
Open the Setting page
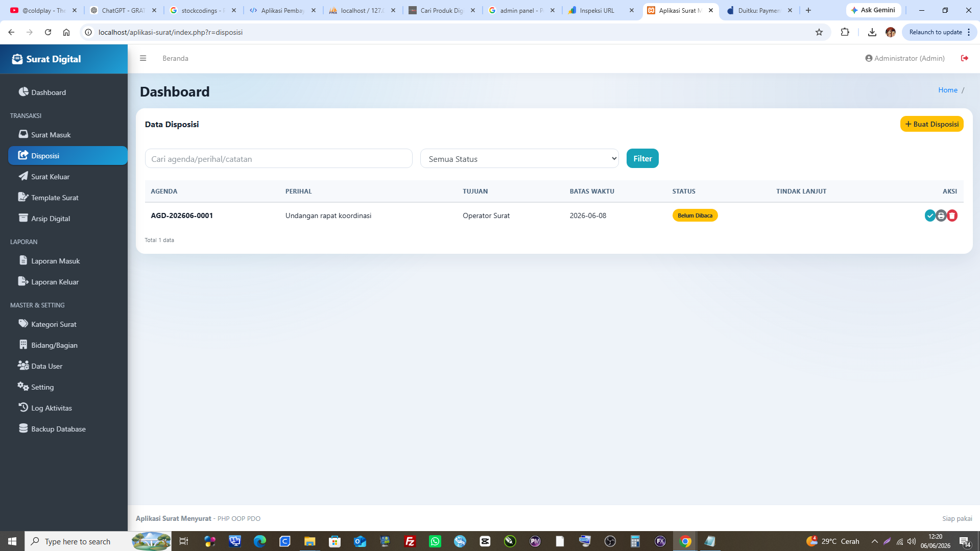68,387
